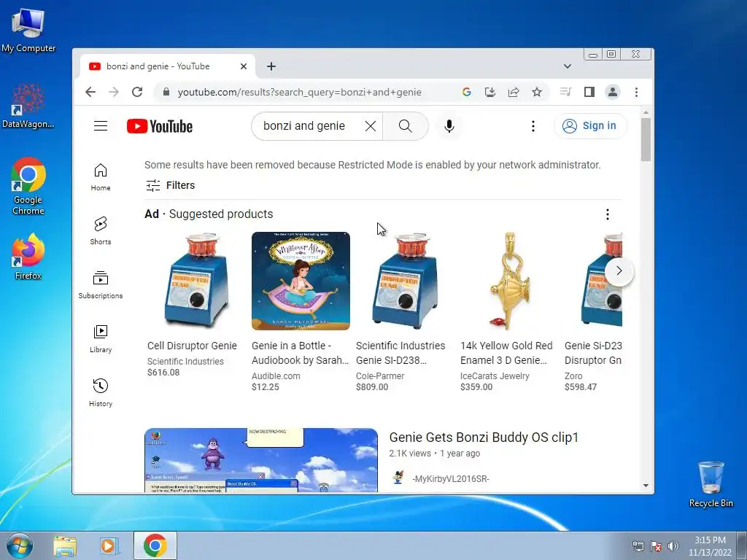Expand the search Filters panel
The image size is (747, 560).
point(170,185)
